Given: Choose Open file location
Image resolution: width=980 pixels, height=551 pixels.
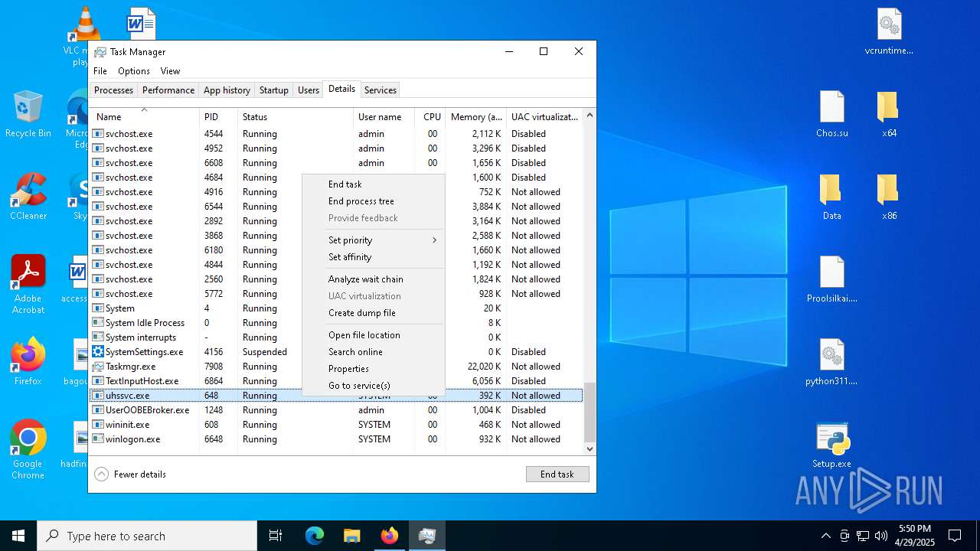Looking at the screenshot, I should (374, 335).
